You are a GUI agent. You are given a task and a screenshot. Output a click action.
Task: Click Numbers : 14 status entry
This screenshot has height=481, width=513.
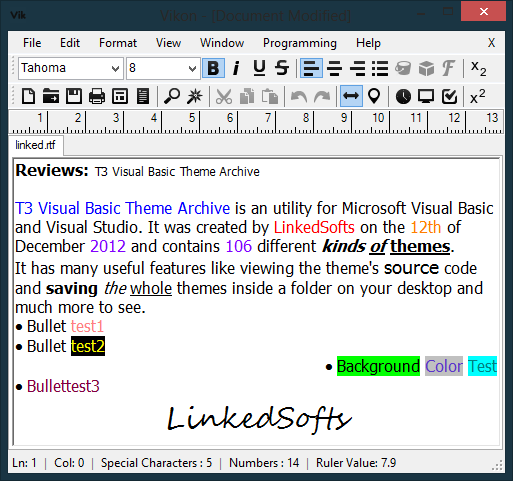pos(264,463)
